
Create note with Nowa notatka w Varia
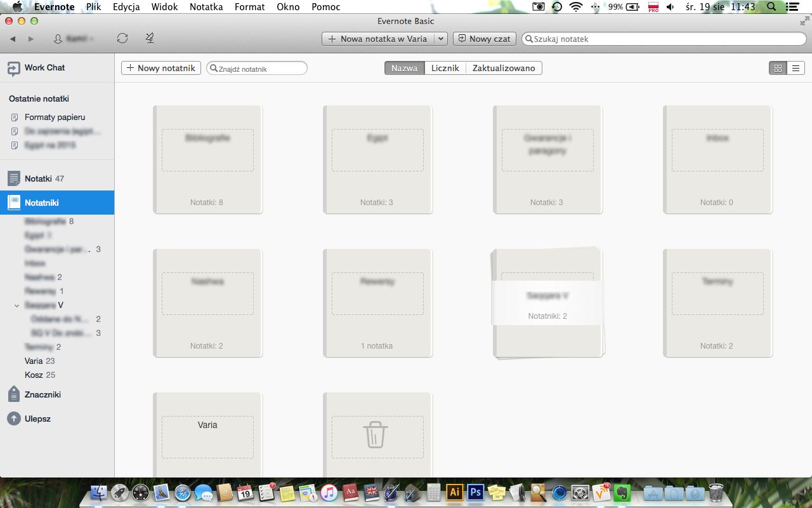click(x=378, y=39)
